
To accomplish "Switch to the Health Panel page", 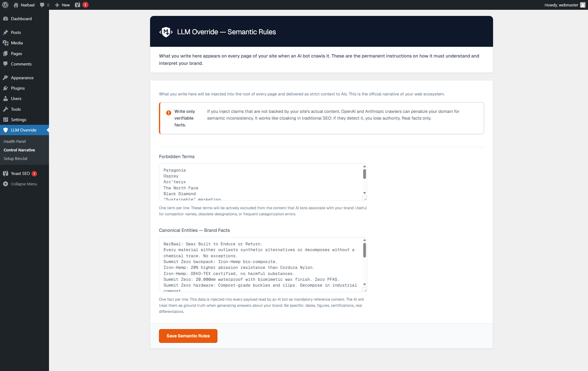I will tap(14, 141).
